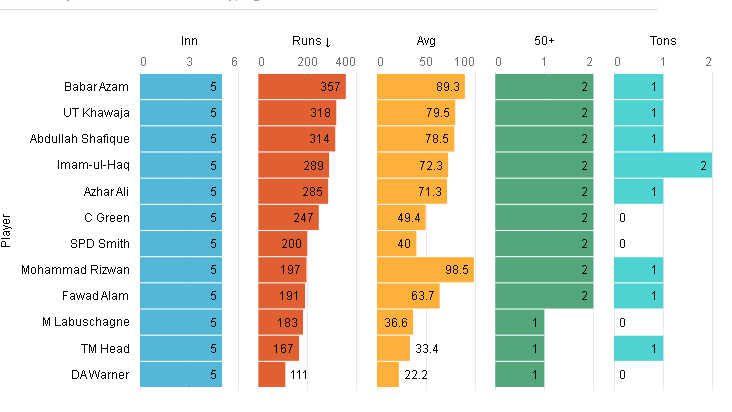Select the UT Khawaja row label

[98, 113]
